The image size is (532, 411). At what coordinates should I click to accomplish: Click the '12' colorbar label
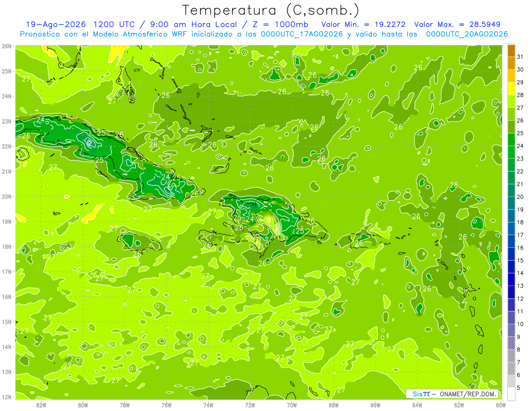pos(520,298)
